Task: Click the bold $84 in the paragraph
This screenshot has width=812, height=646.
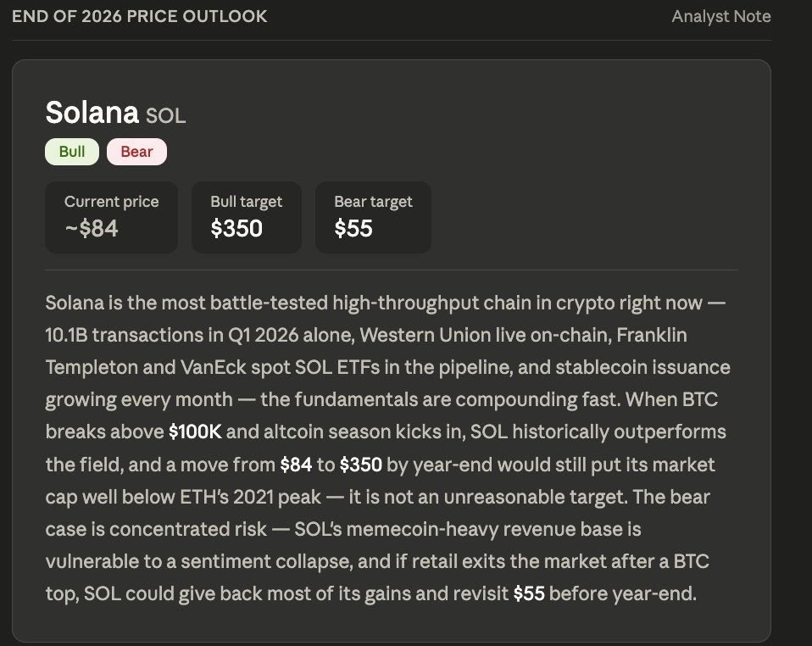Action: [296, 465]
